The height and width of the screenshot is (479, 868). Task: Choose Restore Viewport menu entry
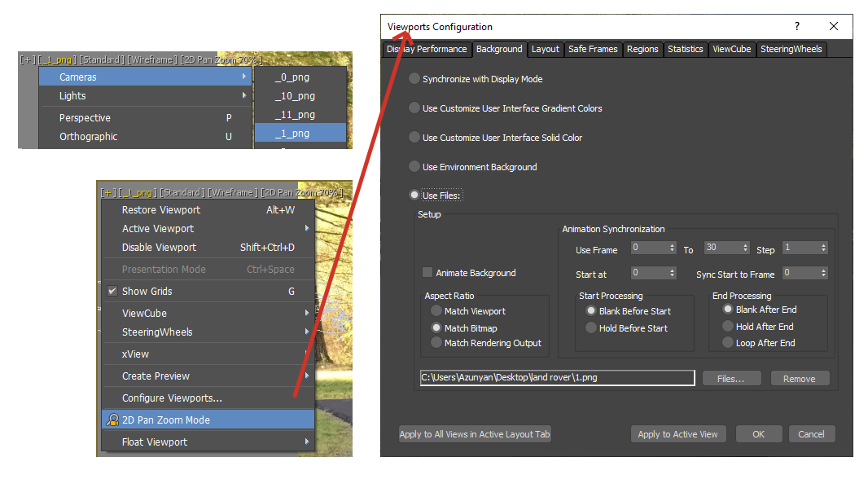tap(208, 210)
